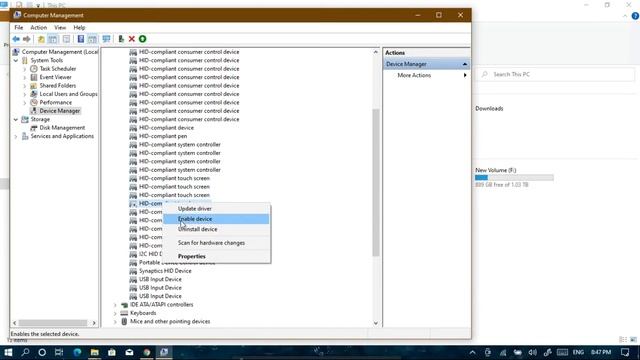The height and width of the screenshot is (360, 640).
Task: Click the Properties sheet toolbar icon
Action: tap(66, 39)
